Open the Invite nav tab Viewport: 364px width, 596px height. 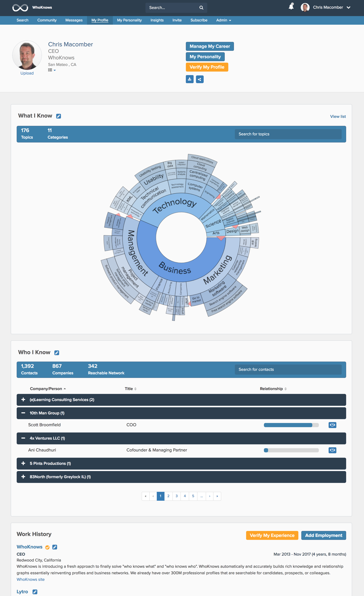(x=177, y=20)
